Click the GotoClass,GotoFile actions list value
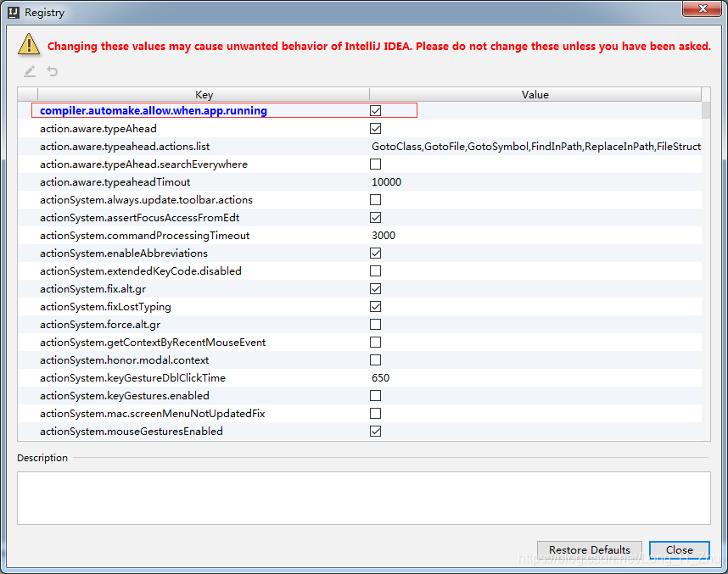 click(x=535, y=146)
